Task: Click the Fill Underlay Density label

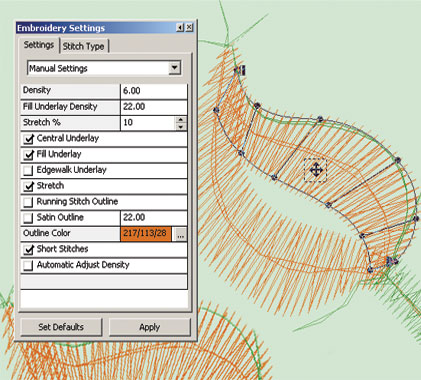Action: coord(60,107)
